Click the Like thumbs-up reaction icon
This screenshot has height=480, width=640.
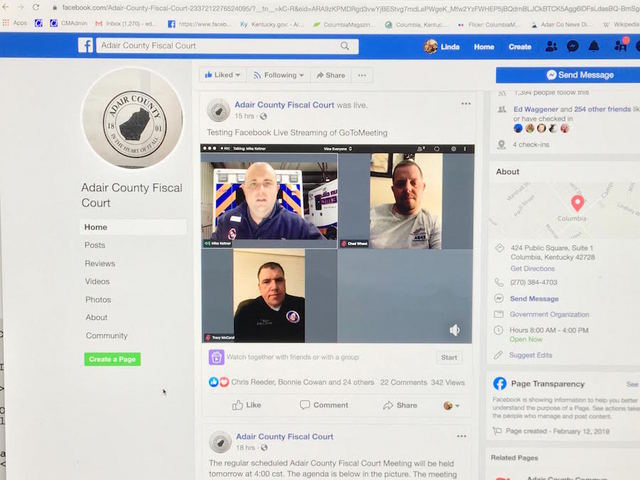[213, 382]
